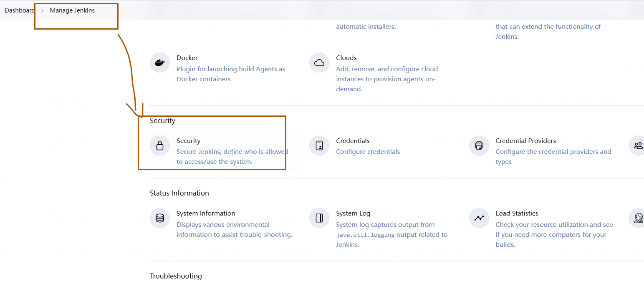The height and width of the screenshot is (286, 644).
Task: Open the Load Statistics title link
Action: click(x=517, y=213)
